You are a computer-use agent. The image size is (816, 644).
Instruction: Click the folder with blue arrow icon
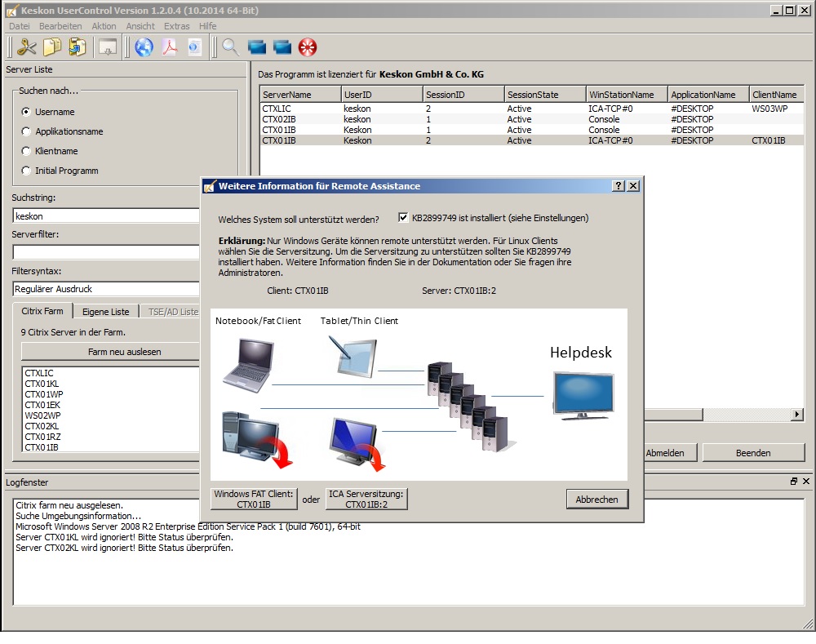coord(78,47)
